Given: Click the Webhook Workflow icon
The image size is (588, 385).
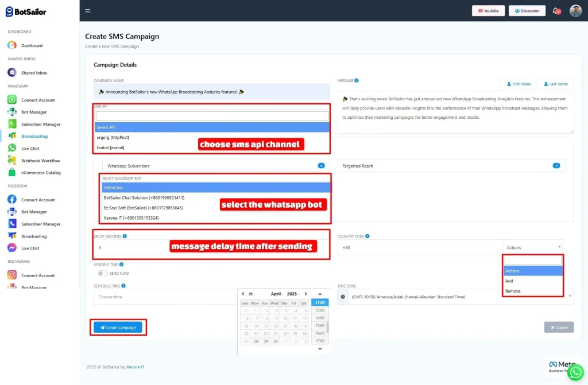Looking at the screenshot, I should click(12, 161).
